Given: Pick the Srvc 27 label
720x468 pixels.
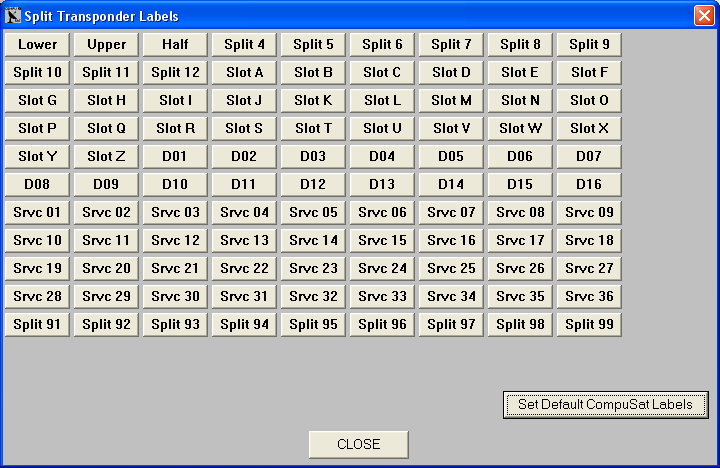Looking at the screenshot, I should click(x=589, y=269).
